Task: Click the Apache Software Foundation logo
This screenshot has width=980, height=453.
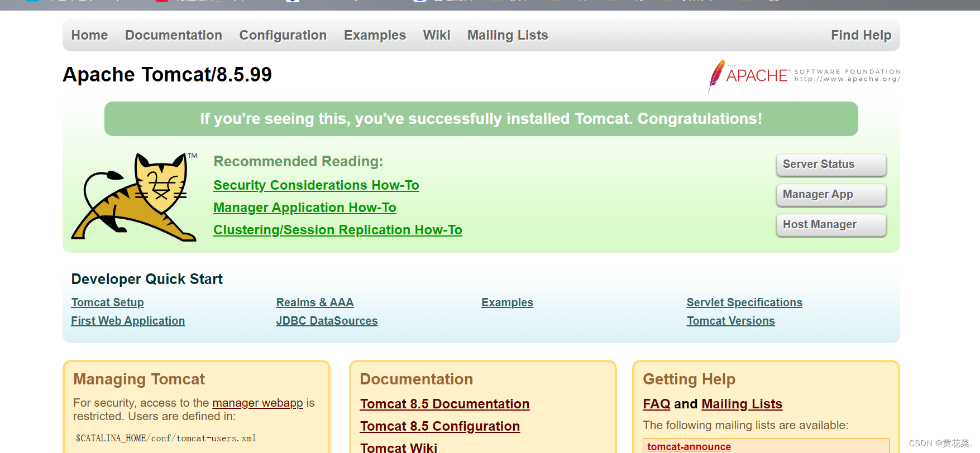Action: click(804, 75)
